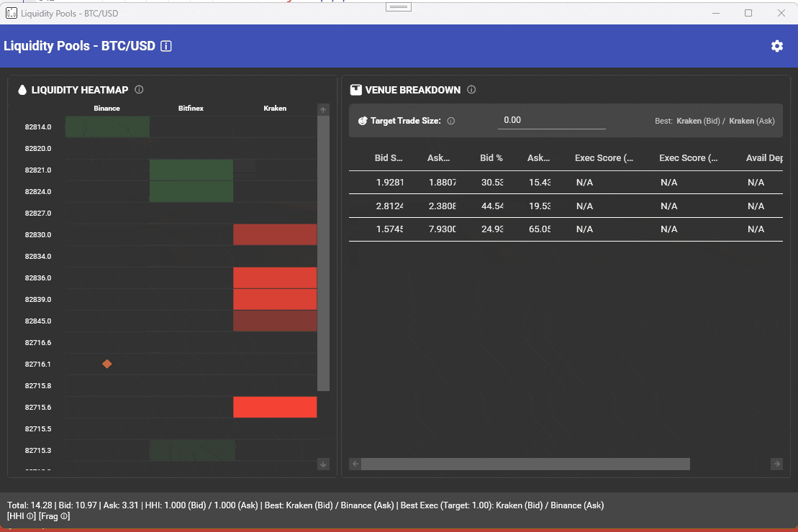This screenshot has width=798, height=532.
Task: Click the info icon after Liquidity Pools - BTC/USD
Action: coord(166,45)
